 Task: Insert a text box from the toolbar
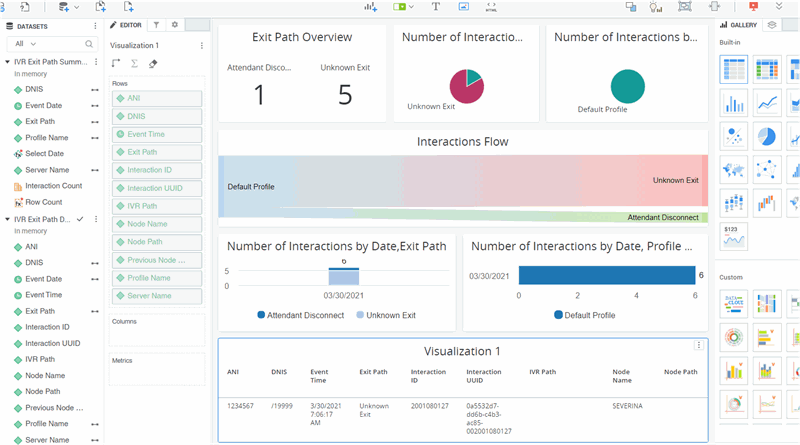436,7
